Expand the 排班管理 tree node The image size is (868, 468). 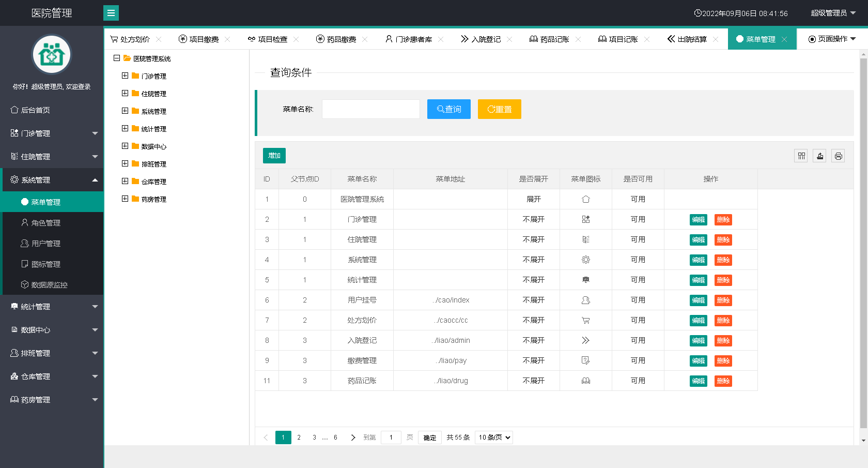(x=125, y=163)
